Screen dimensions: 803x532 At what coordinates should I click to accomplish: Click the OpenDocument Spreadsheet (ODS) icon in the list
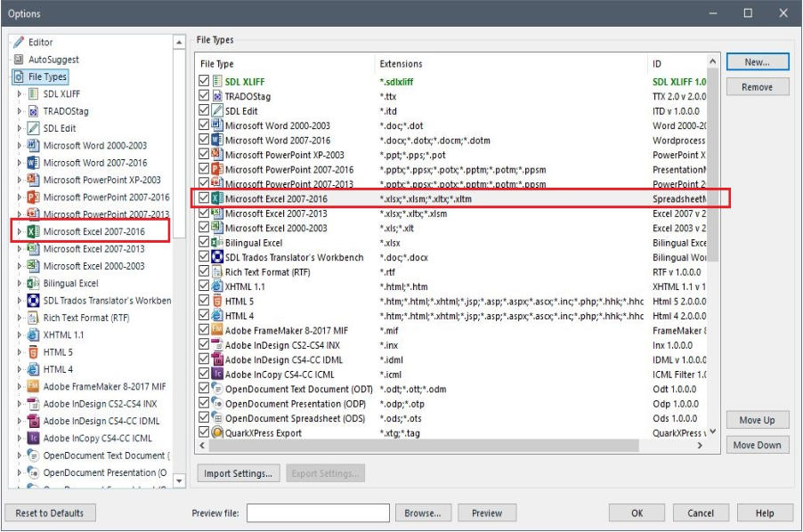[x=217, y=418]
